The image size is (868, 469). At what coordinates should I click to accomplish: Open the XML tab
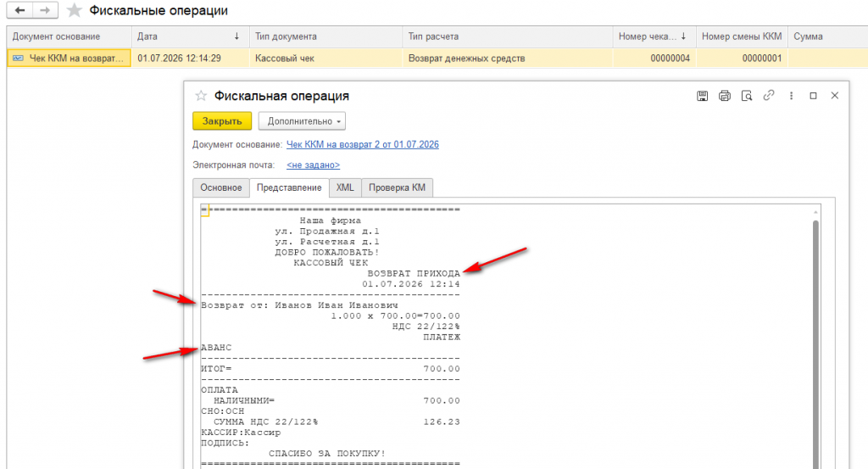(345, 187)
